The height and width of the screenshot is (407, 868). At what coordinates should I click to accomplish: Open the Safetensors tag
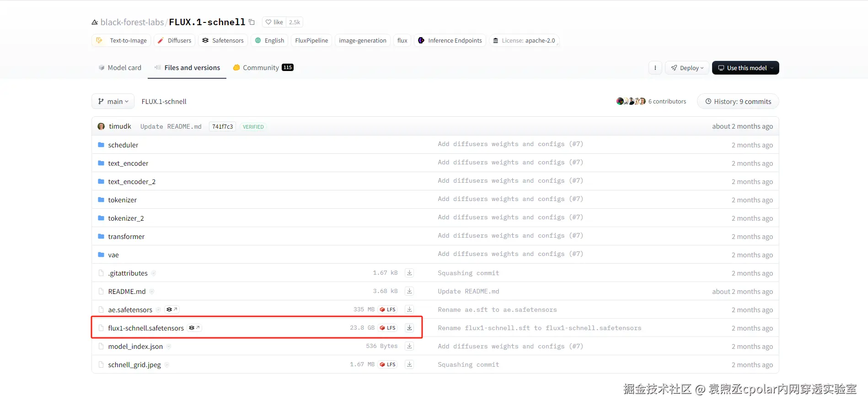(x=223, y=40)
